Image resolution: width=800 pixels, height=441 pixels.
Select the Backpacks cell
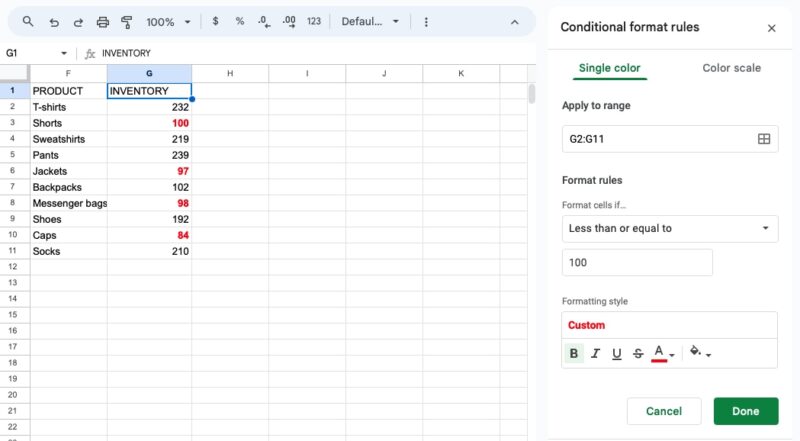point(68,187)
